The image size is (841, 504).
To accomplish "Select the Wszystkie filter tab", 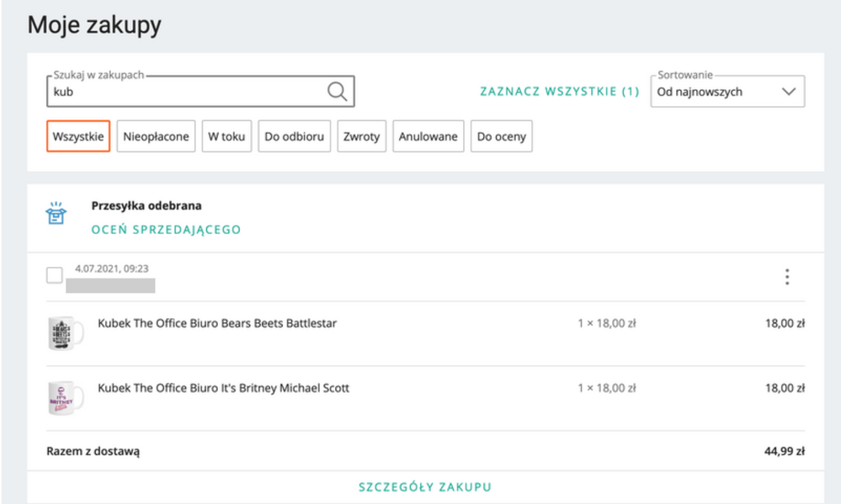I will [x=78, y=136].
